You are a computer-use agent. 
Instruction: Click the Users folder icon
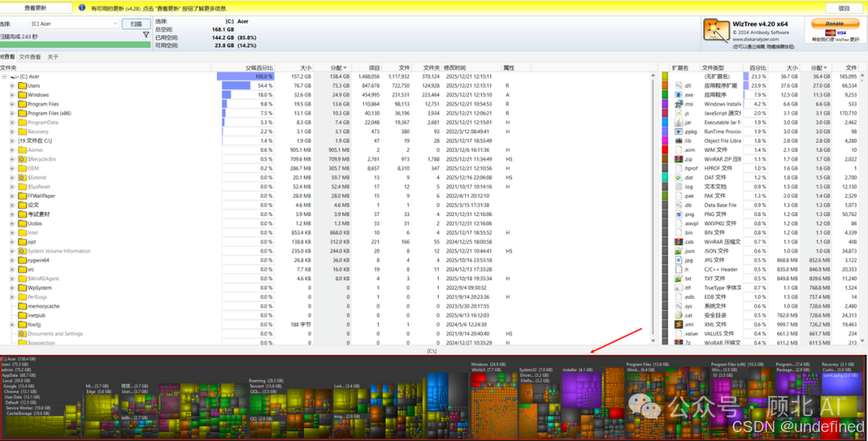click(x=23, y=86)
